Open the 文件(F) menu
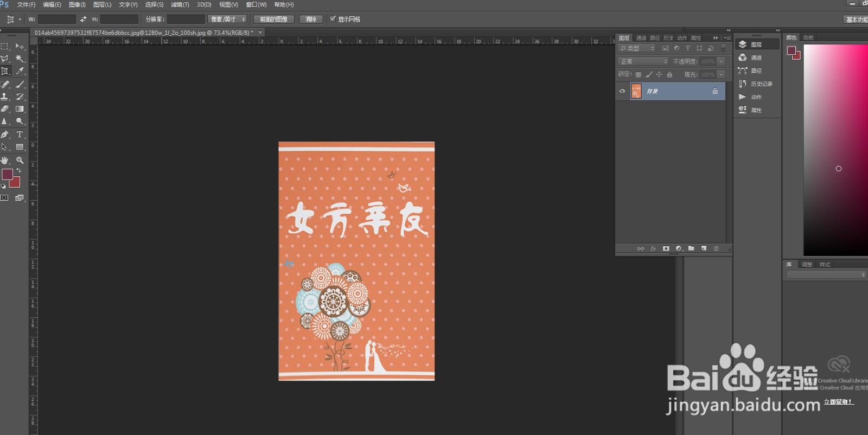 [26, 4]
